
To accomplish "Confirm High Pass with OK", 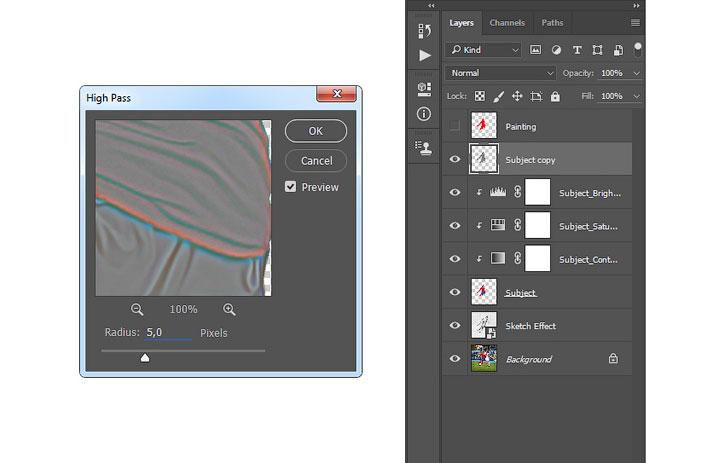I will pos(316,131).
